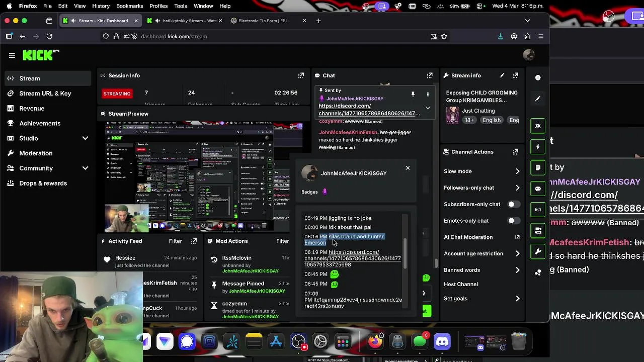Toggle Chat bubble widget in rail
The width and height of the screenshot is (644, 362).
click(538, 189)
